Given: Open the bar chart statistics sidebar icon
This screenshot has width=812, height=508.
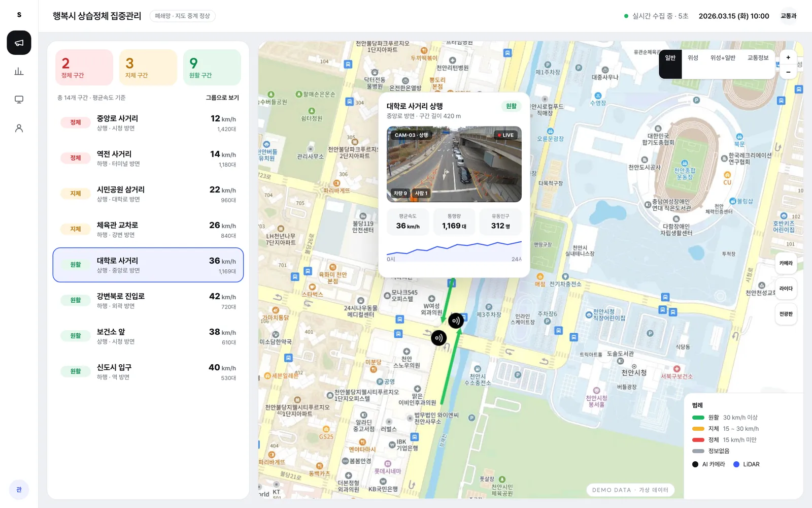Looking at the screenshot, I should [x=19, y=71].
